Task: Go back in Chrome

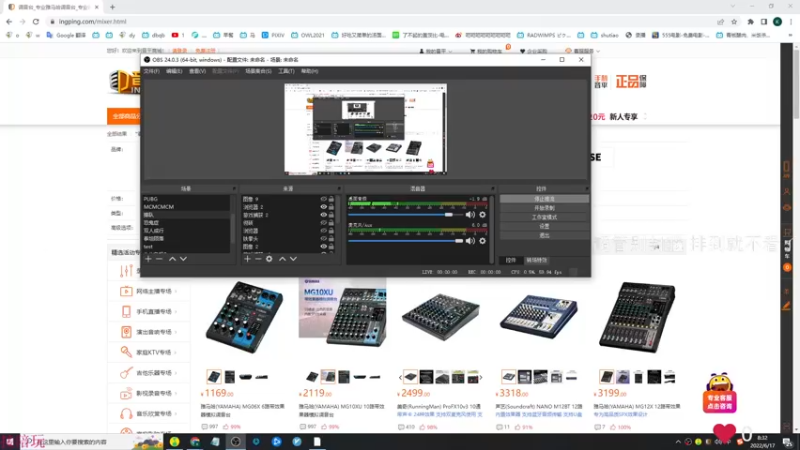Action: coord(9,21)
